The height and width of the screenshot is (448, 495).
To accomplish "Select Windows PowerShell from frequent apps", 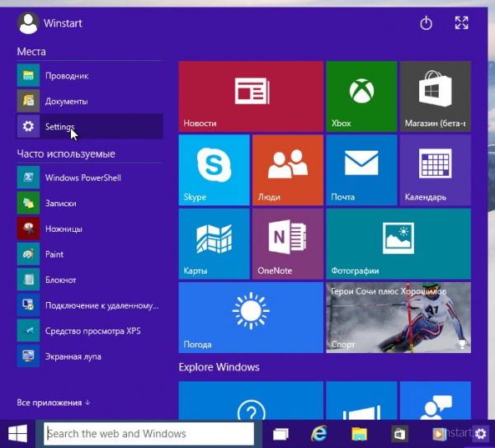I will (89, 177).
